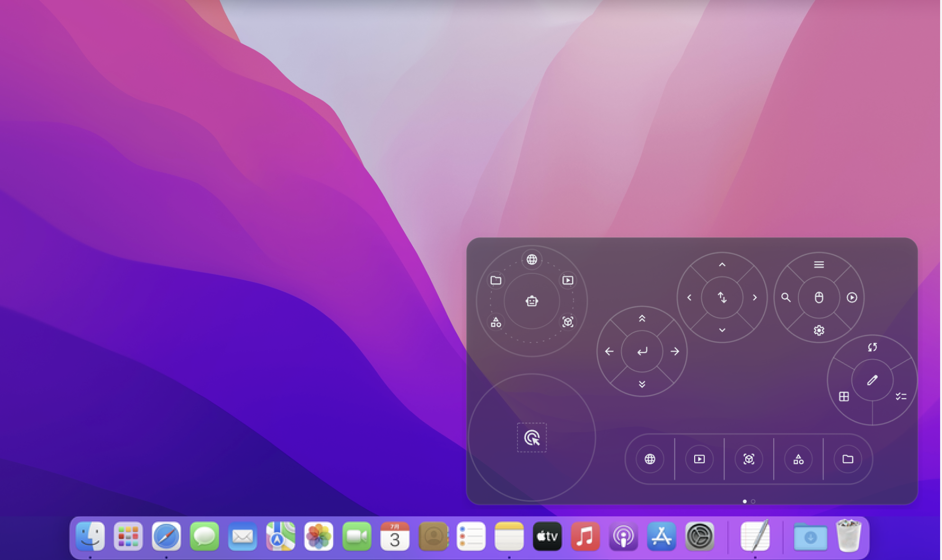Open Finder from the Dock
The width and height of the screenshot is (942, 560).
point(91,537)
